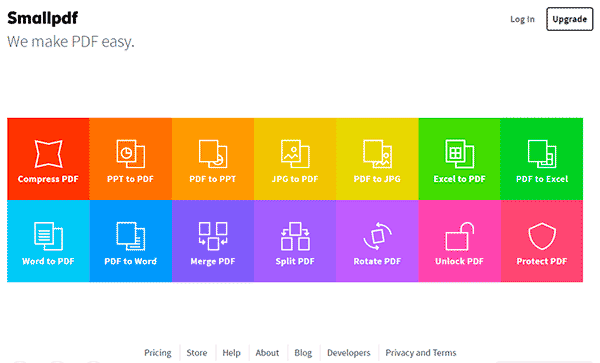This screenshot has height=363, width=600.
Task: Open the Merge PDF icon
Action: (x=213, y=236)
